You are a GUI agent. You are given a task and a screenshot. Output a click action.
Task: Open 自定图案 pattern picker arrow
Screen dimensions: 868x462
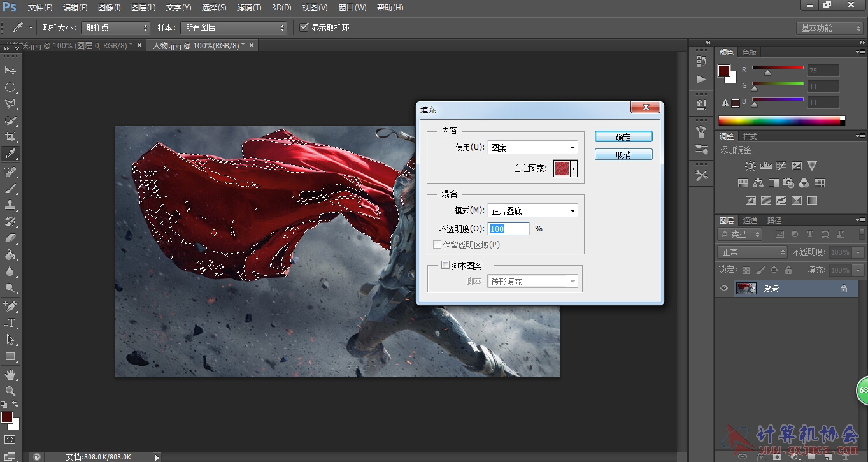click(x=574, y=169)
